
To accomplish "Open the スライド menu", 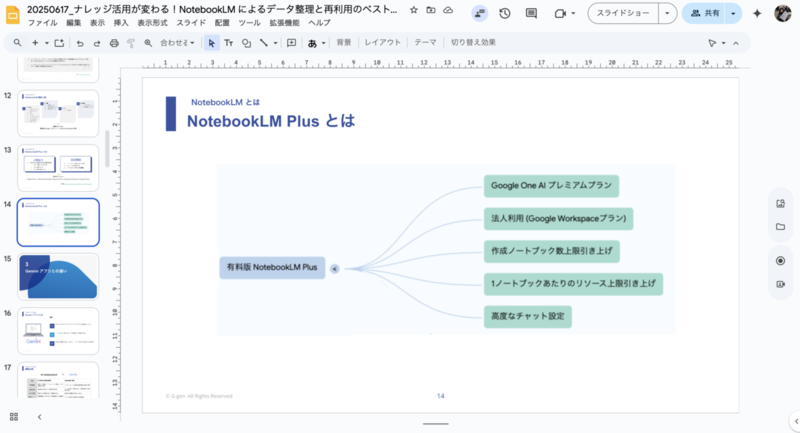I will (x=191, y=23).
